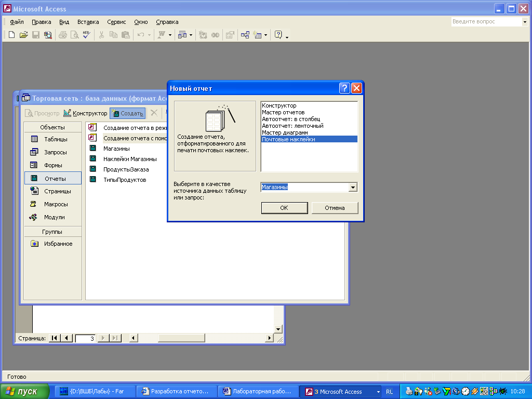Viewport: 532px width, 399px height.
Task: Open the Файл menu
Action: point(17,22)
